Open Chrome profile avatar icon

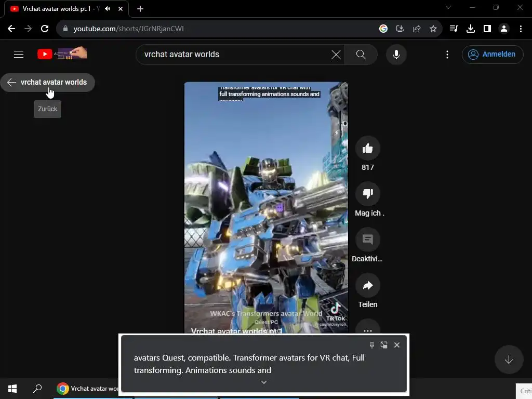[x=504, y=29]
